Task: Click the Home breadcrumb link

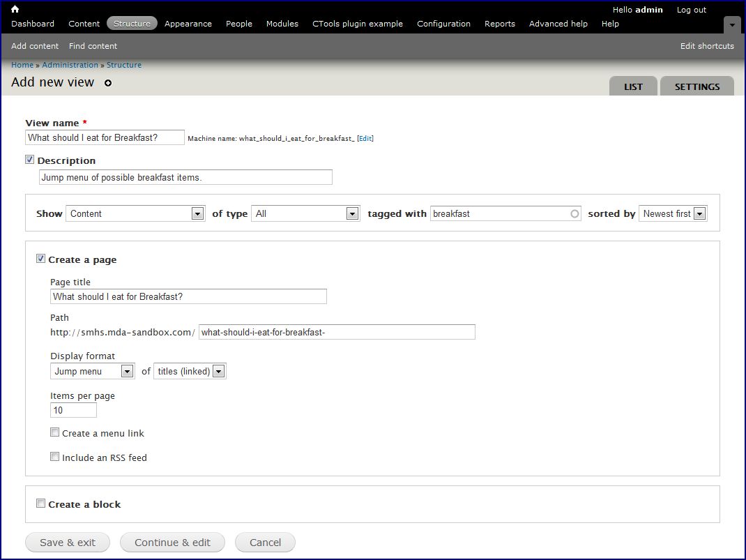Action: 22,65
